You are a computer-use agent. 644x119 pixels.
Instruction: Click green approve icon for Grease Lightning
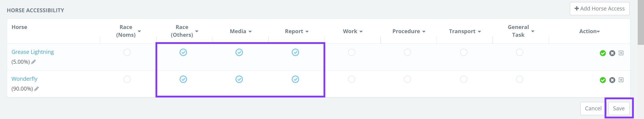(603, 53)
